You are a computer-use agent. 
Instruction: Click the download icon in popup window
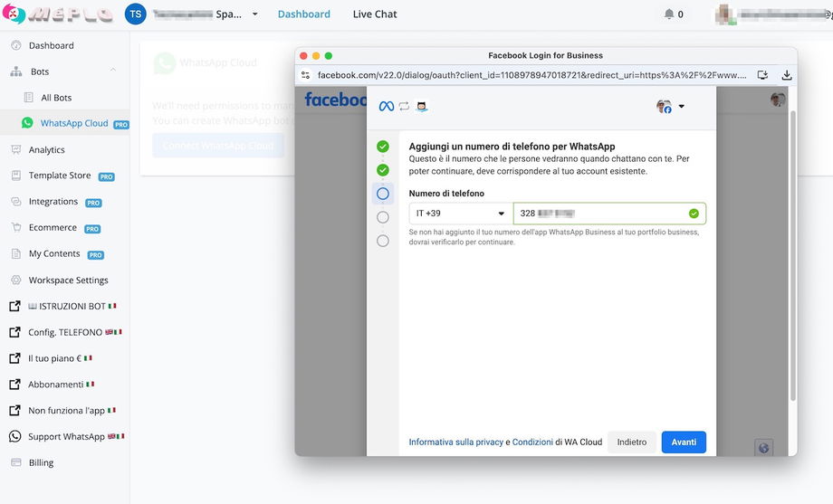click(x=787, y=75)
